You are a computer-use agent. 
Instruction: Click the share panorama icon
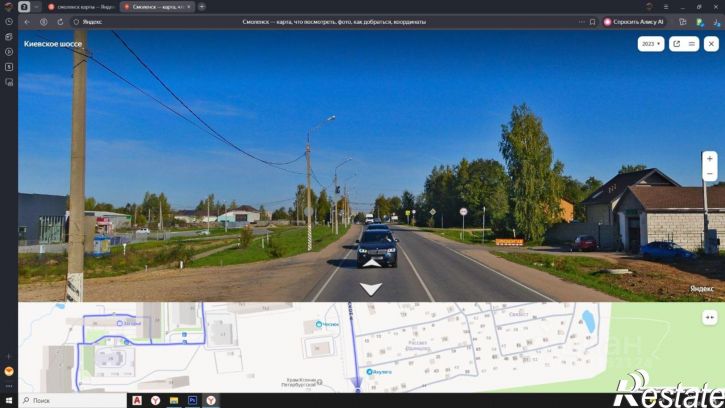[676, 44]
